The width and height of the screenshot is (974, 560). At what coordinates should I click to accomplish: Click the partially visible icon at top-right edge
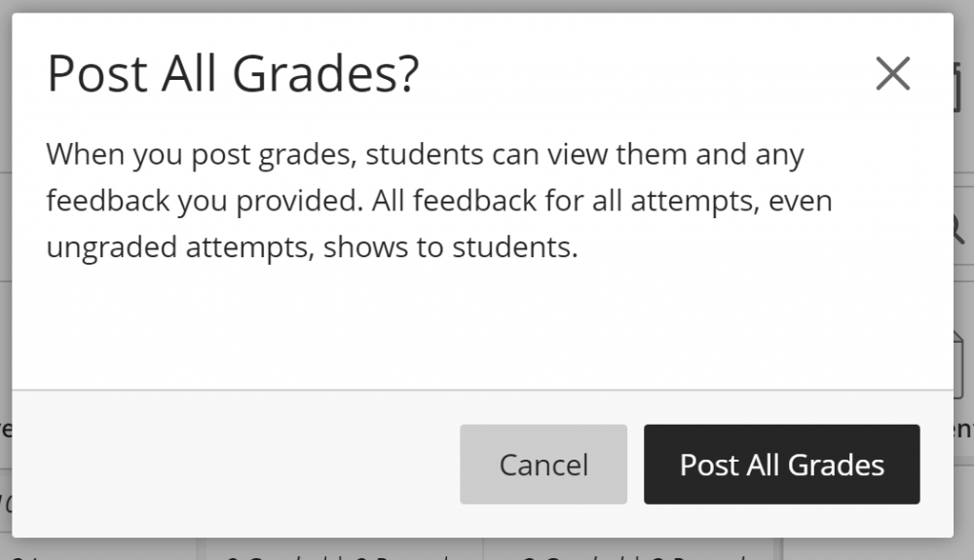point(963,90)
